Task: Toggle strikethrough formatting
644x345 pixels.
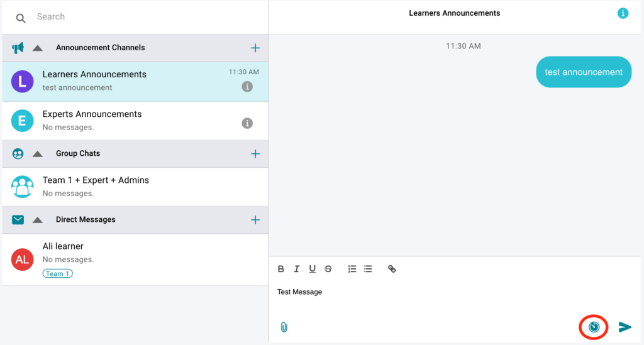Action: pyautogui.click(x=328, y=269)
